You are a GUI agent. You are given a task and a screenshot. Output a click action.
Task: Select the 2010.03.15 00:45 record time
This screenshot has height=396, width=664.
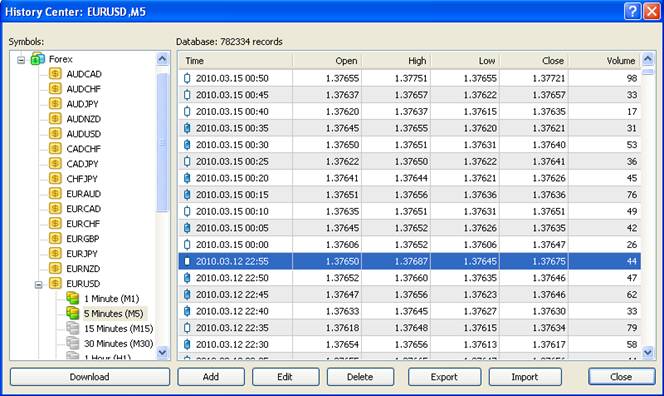coord(232,95)
